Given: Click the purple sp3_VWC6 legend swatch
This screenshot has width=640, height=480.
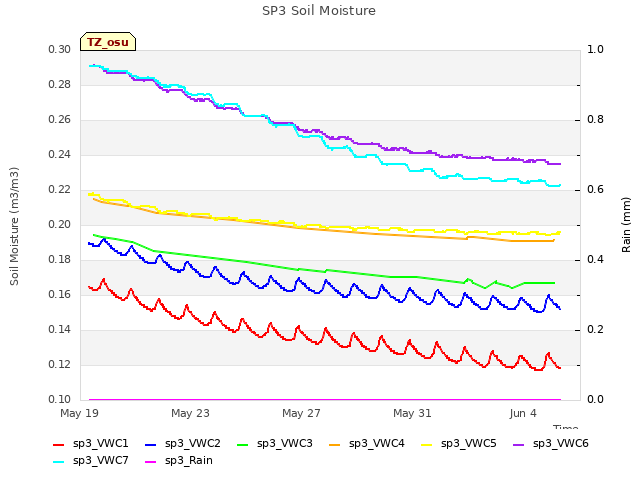Looking at the screenshot, I should pos(519,444).
